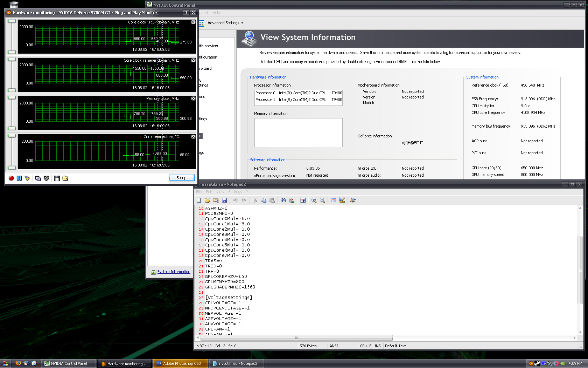Open the Settings menu in Notepad2
This screenshot has width=588, height=368.
click(235, 192)
